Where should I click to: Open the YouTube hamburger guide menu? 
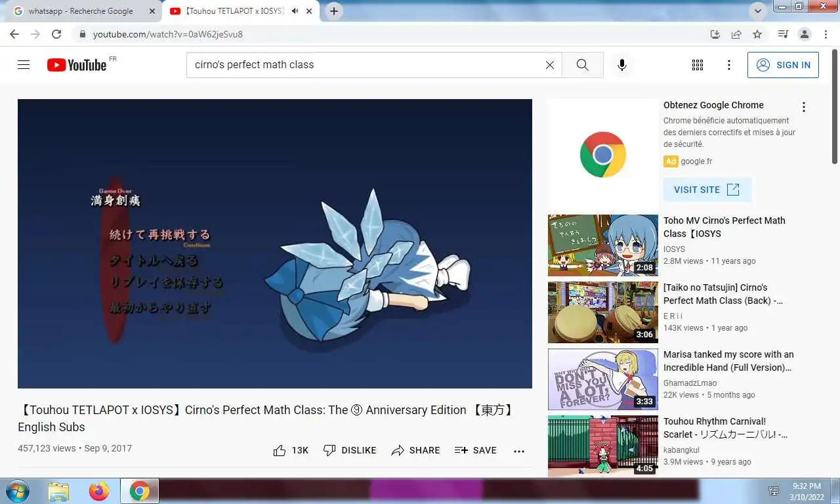[24, 65]
